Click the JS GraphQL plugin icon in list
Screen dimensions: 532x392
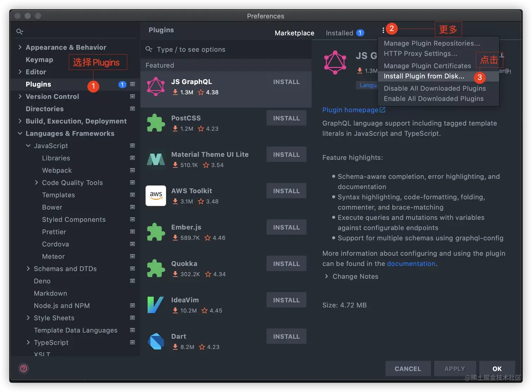(x=156, y=87)
